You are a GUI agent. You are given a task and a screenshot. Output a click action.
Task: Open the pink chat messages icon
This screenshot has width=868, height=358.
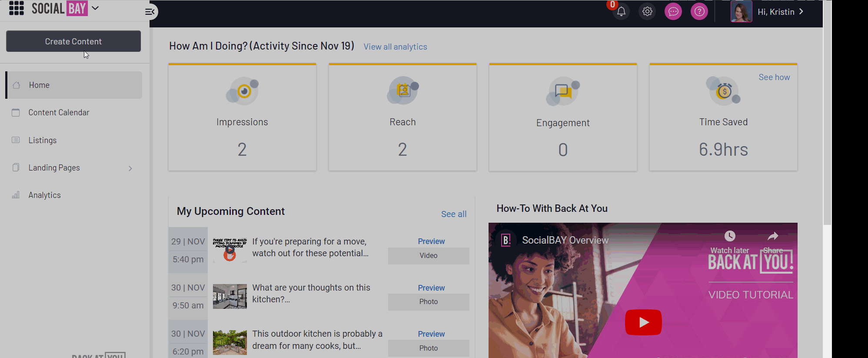click(x=673, y=12)
